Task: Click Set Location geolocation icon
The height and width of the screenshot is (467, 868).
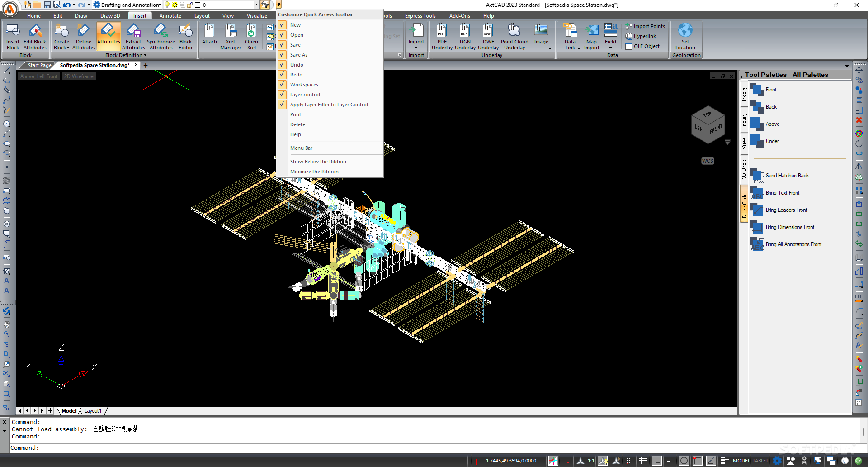Action: click(685, 36)
